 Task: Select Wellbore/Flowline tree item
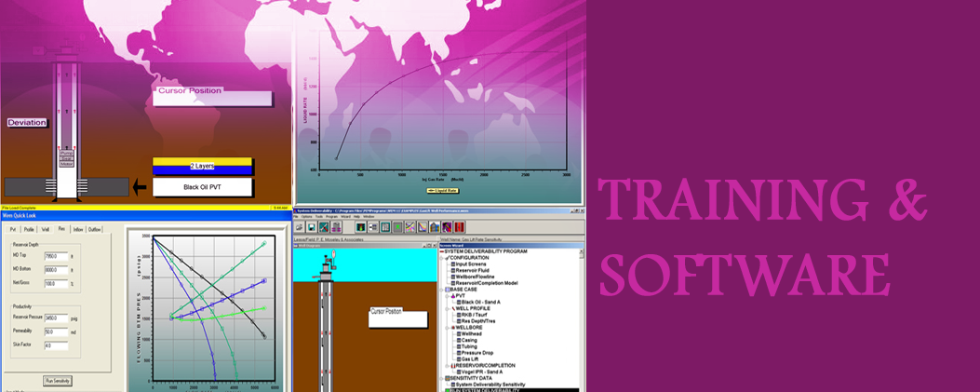(475, 277)
